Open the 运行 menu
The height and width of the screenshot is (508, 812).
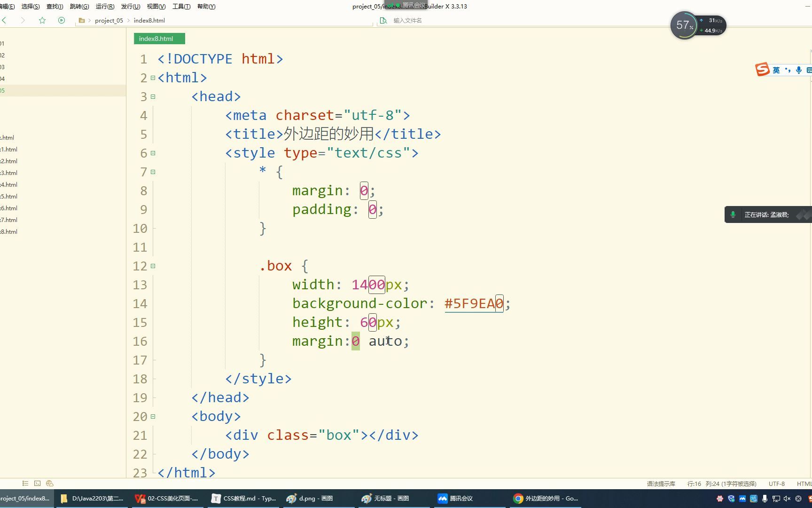pyautogui.click(x=105, y=6)
